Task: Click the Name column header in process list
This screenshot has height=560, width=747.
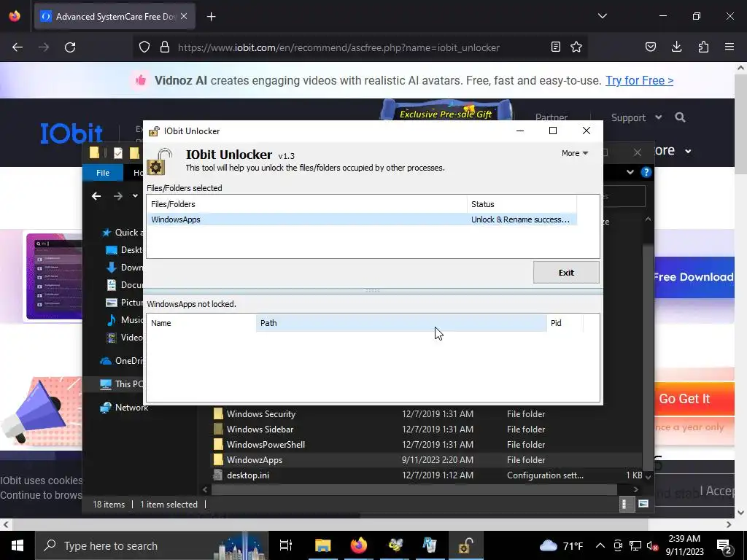Action: pos(201,323)
